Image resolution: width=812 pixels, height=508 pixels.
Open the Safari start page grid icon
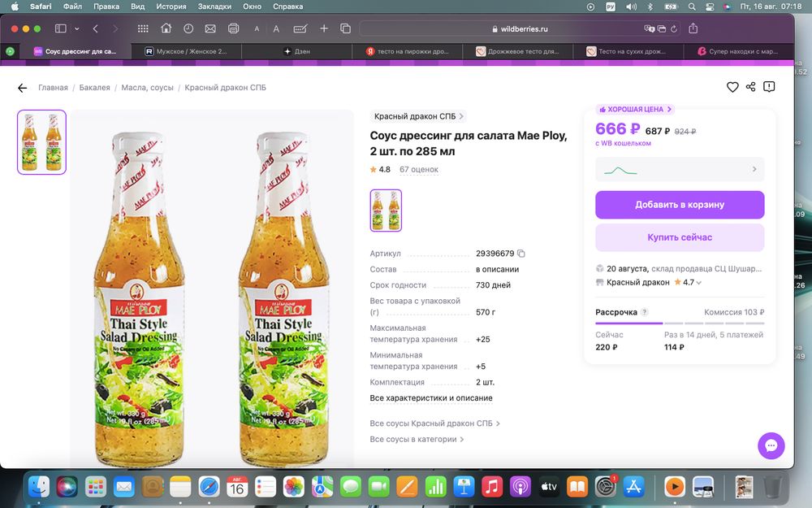(143, 29)
